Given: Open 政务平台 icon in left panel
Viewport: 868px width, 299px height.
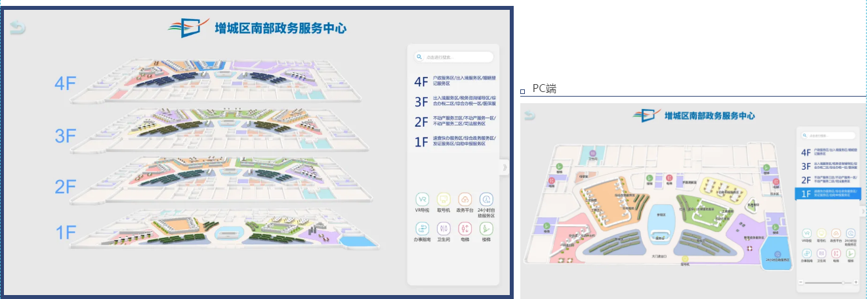Looking at the screenshot, I should point(465,199).
